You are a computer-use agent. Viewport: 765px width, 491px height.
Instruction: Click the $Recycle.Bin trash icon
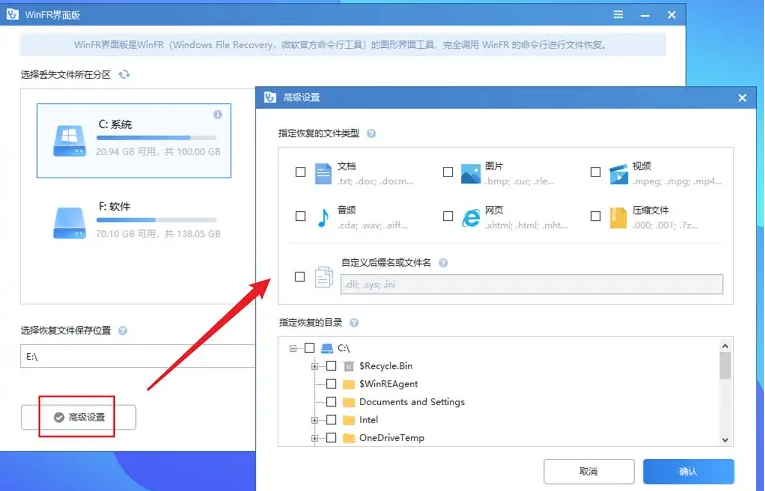pos(348,366)
